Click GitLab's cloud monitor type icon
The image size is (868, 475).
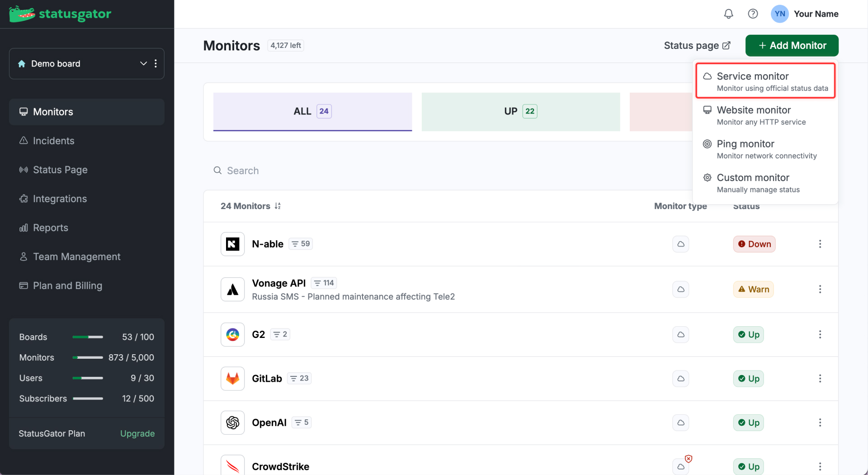(x=680, y=378)
